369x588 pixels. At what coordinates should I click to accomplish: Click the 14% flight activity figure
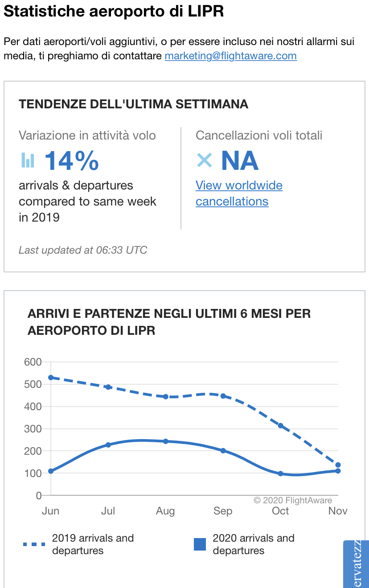coord(71,160)
